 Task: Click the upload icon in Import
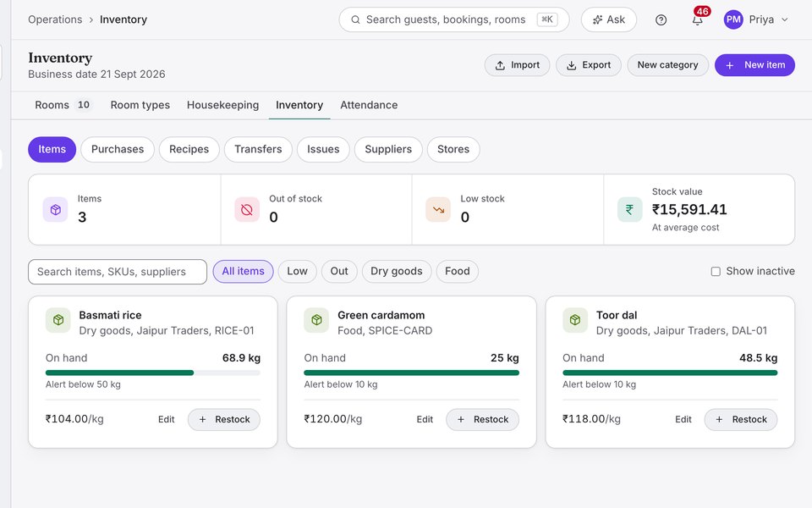point(500,65)
